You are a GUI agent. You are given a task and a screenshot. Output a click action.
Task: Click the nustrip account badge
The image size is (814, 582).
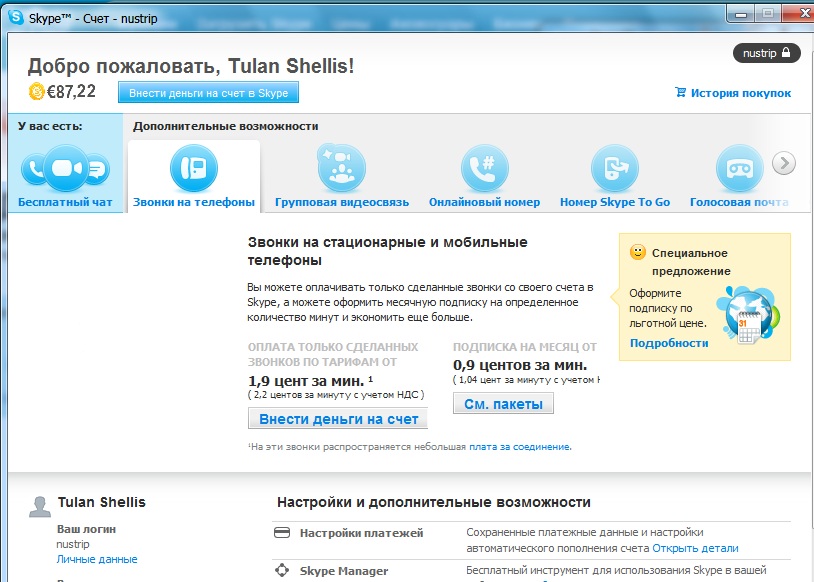pos(766,53)
